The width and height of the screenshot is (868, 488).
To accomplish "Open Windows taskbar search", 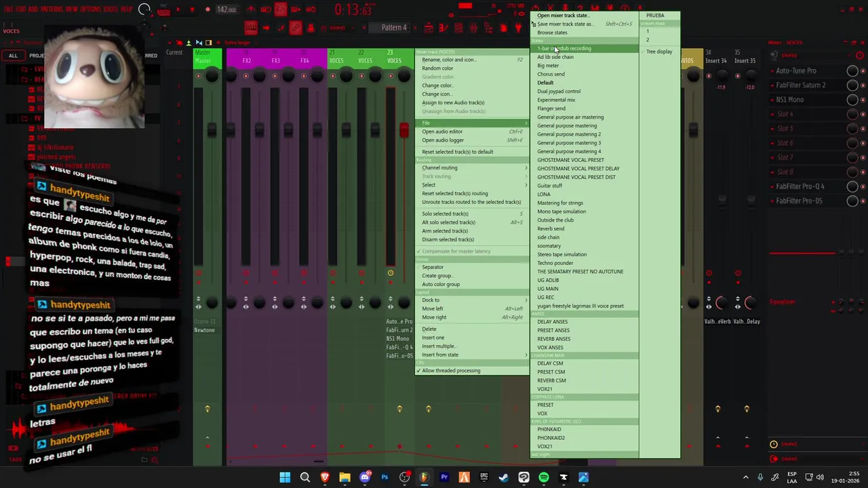I will [x=305, y=477].
